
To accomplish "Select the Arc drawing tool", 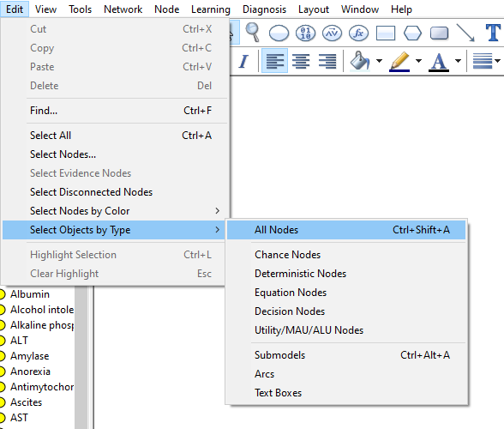I will coord(465,33).
